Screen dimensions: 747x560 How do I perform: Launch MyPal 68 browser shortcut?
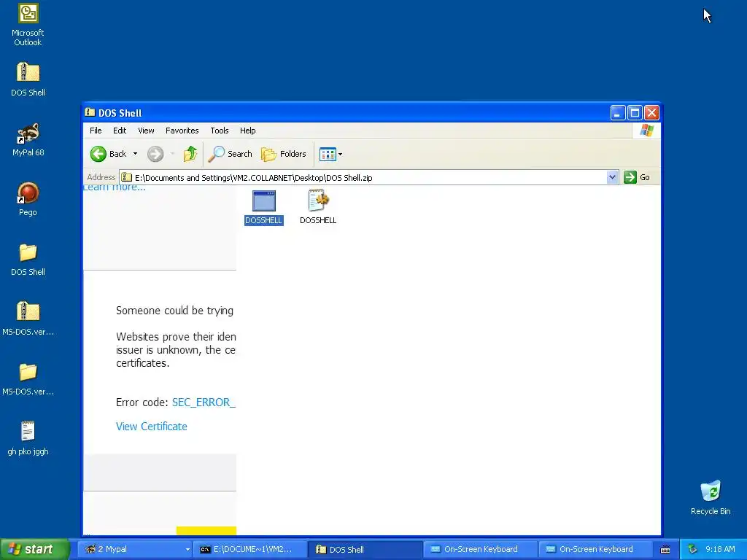click(28, 139)
